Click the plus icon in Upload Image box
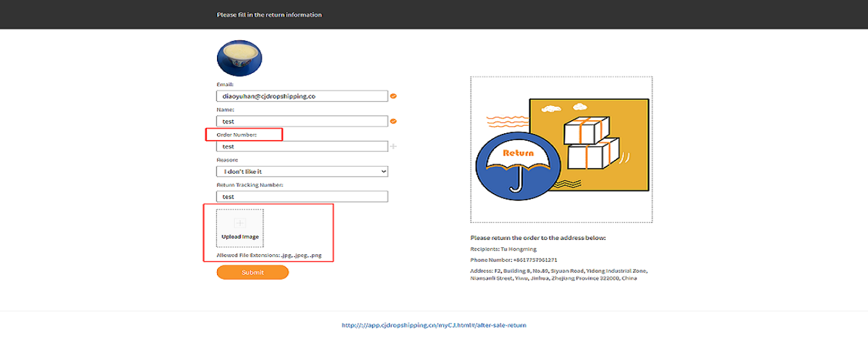This screenshot has width=868, height=341. click(240, 223)
